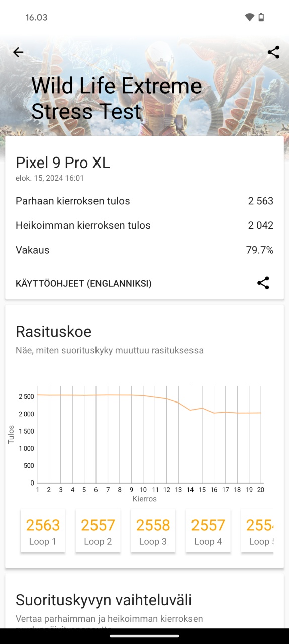Screen dimensions: 289x644
Task: Open the Suorituskyvyn vaihteluväli section
Action: 104,600
